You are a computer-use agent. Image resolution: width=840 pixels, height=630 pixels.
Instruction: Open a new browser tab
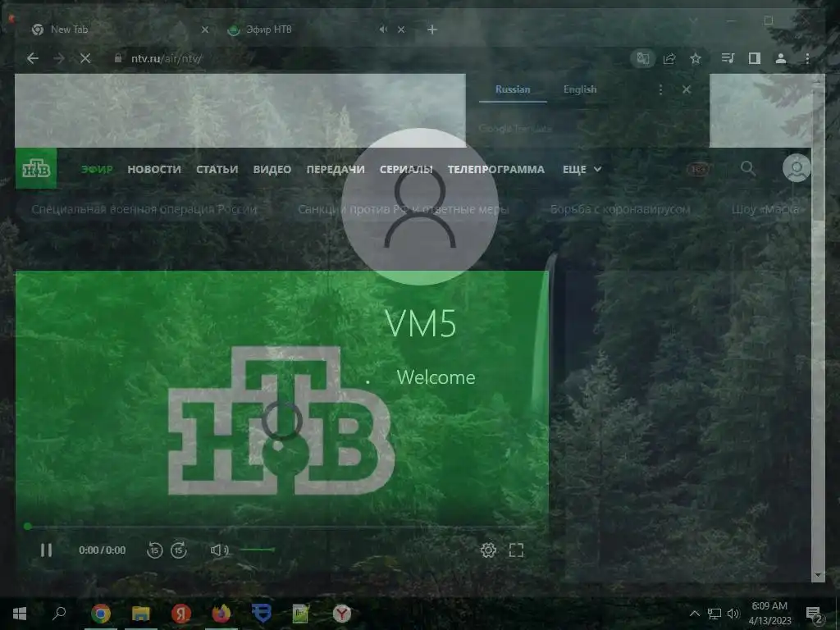tap(432, 30)
